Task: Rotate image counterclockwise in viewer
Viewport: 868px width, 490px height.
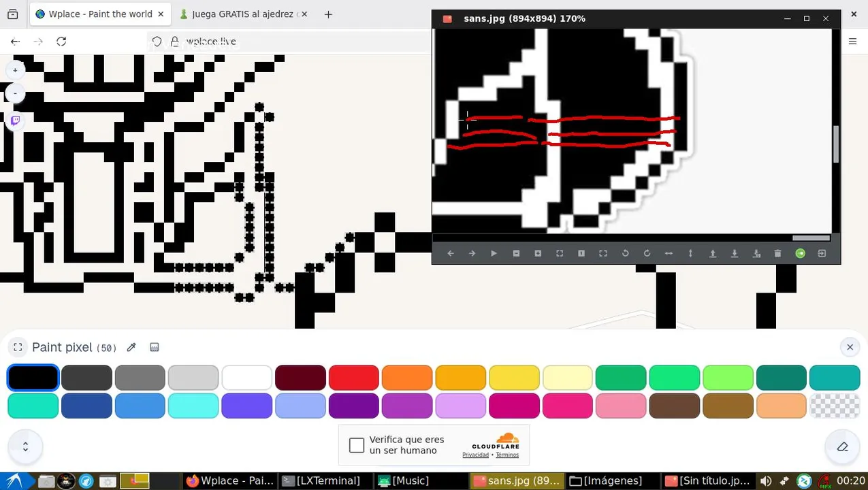Action: click(x=625, y=253)
